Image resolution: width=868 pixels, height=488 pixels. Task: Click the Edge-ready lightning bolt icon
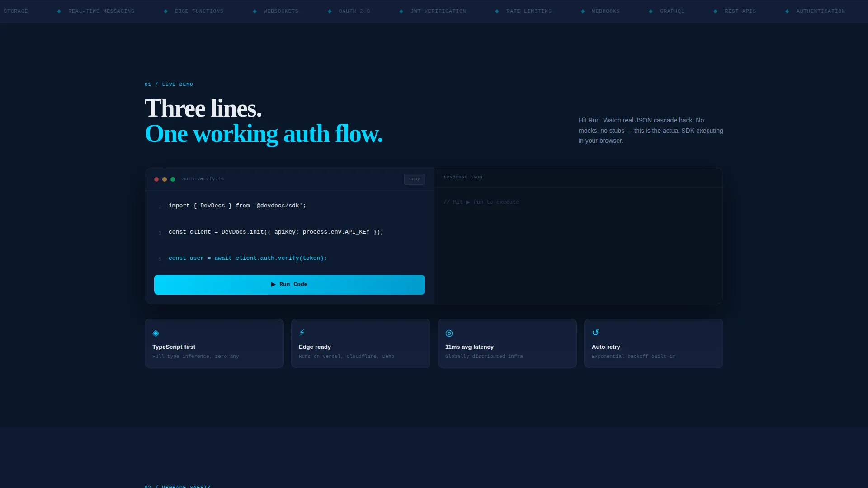click(x=302, y=333)
